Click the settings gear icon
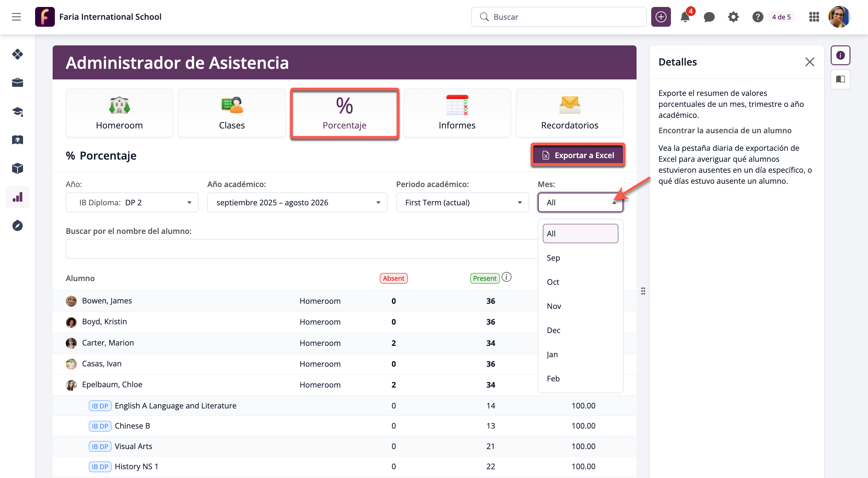 [x=733, y=17]
